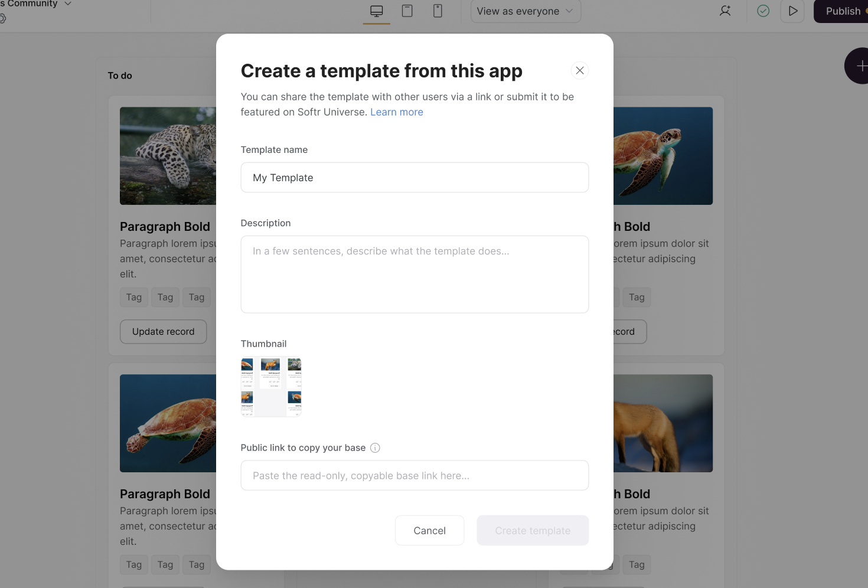Click the To do column heading
The width and height of the screenshot is (868, 588).
[x=120, y=76]
